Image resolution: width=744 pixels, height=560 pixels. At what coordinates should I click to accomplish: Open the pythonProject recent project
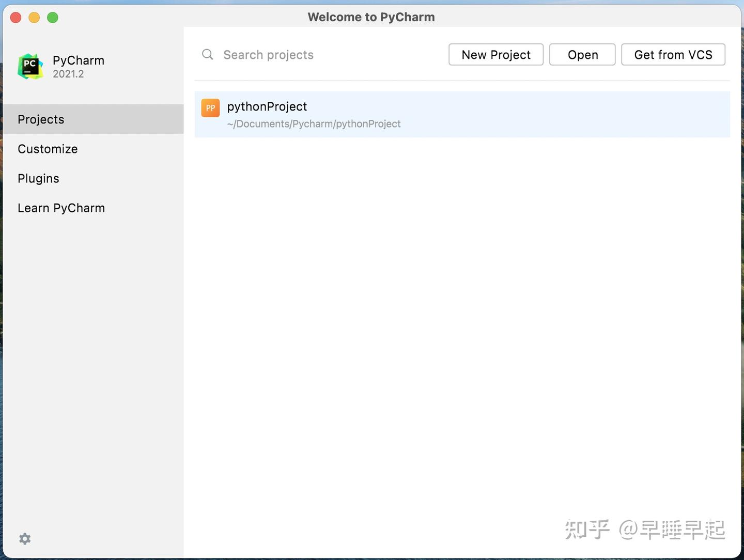click(462, 114)
